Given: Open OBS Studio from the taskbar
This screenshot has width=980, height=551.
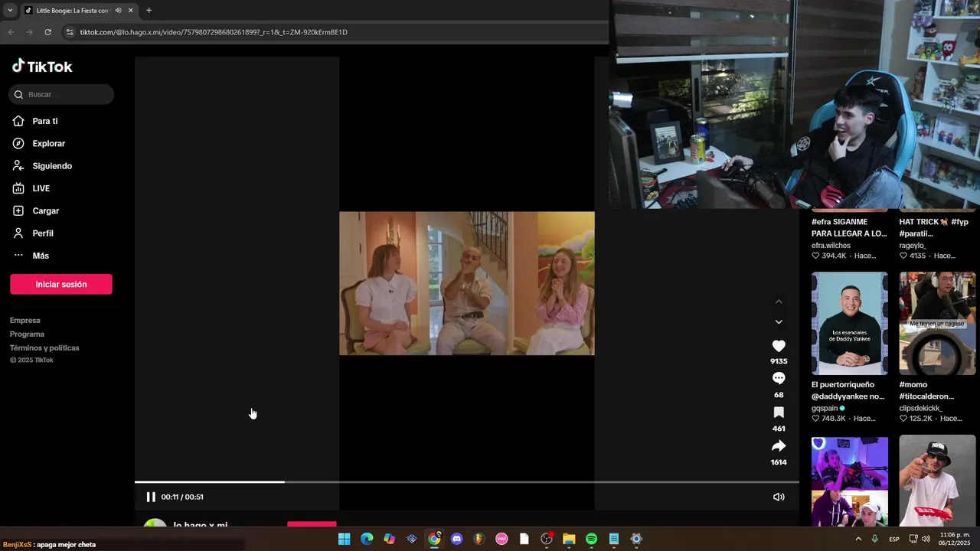Looking at the screenshot, I should (547, 539).
